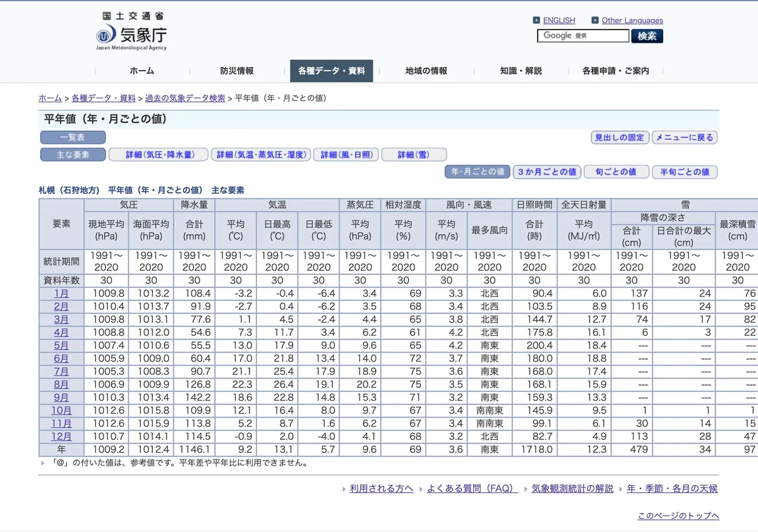Select the 詳細(雪) tab
This screenshot has height=532, width=758.
[x=414, y=155]
